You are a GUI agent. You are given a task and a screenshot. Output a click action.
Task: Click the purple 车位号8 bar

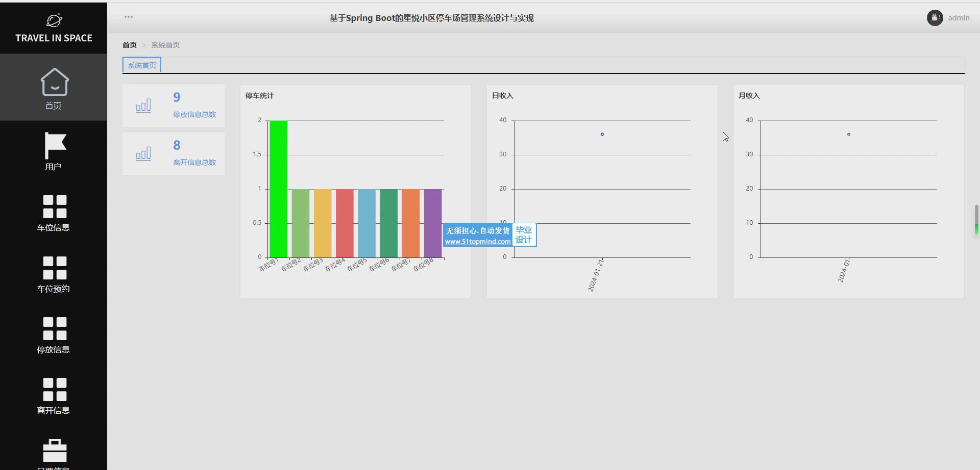(x=433, y=223)
